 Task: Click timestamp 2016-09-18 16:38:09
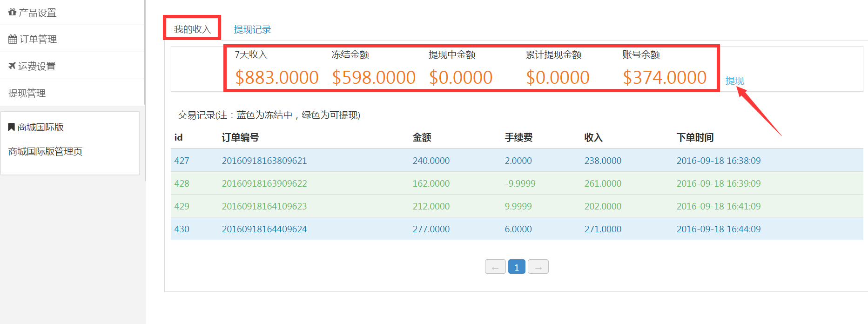point(719,161)
